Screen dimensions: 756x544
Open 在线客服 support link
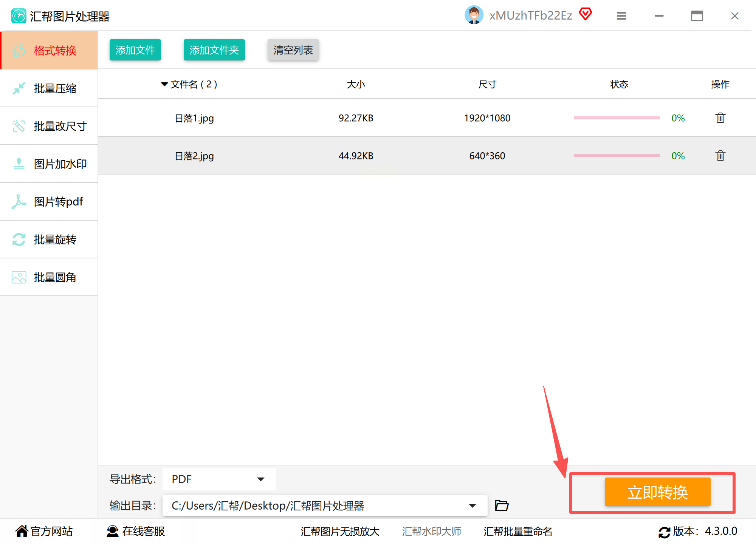click(x=136, y=531)
